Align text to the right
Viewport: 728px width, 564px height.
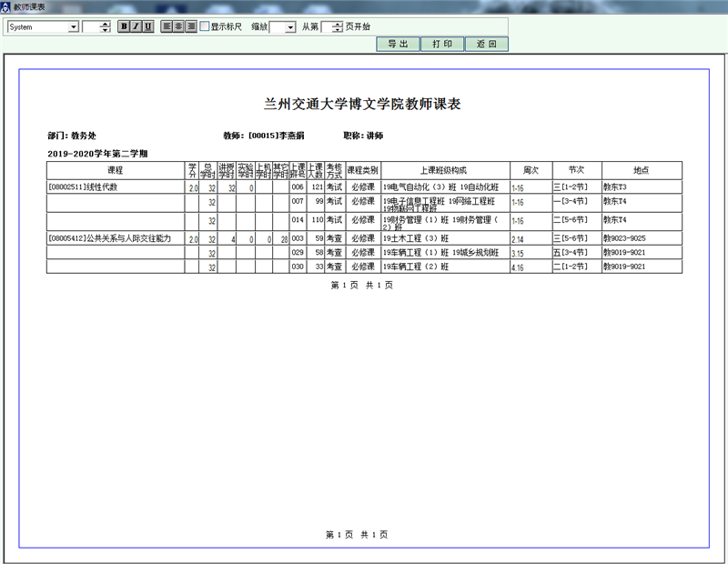(191, 26)
